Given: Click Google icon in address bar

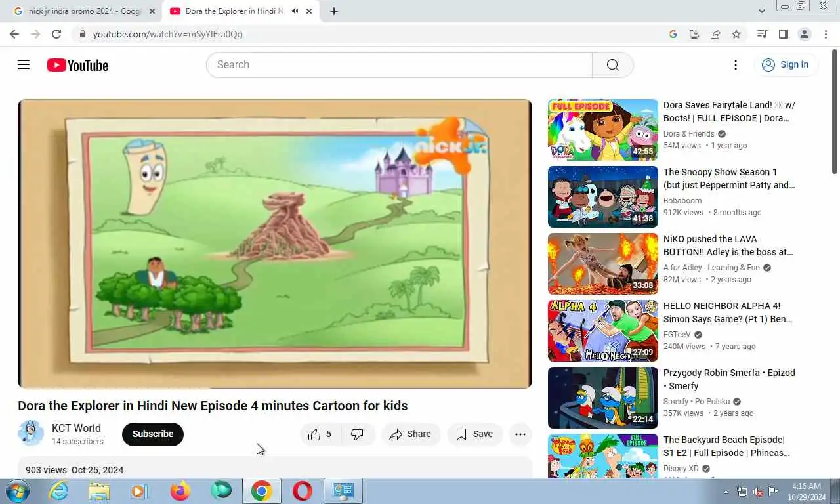Looking at the screenshot, I should coord(673,34).
